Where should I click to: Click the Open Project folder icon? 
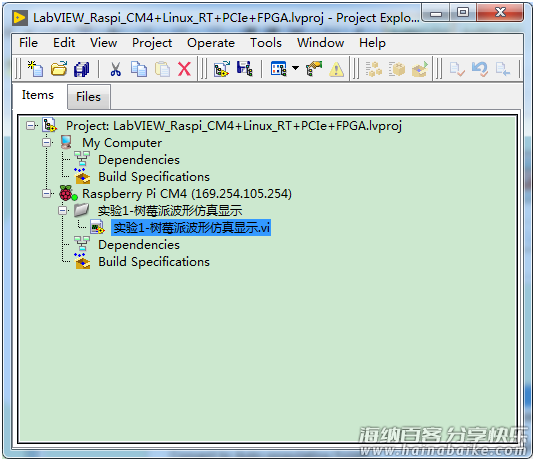pos(59,69)
